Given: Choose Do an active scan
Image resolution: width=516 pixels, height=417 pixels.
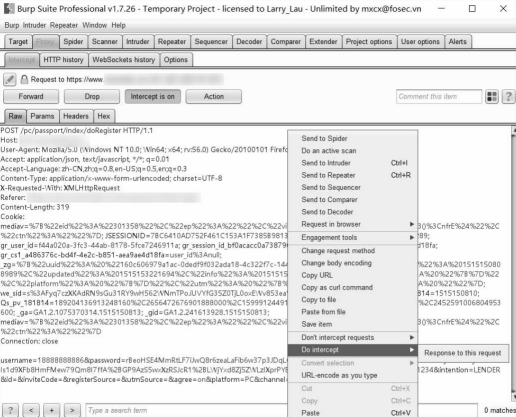Looking at the screenshot, I should pos(353,151).
